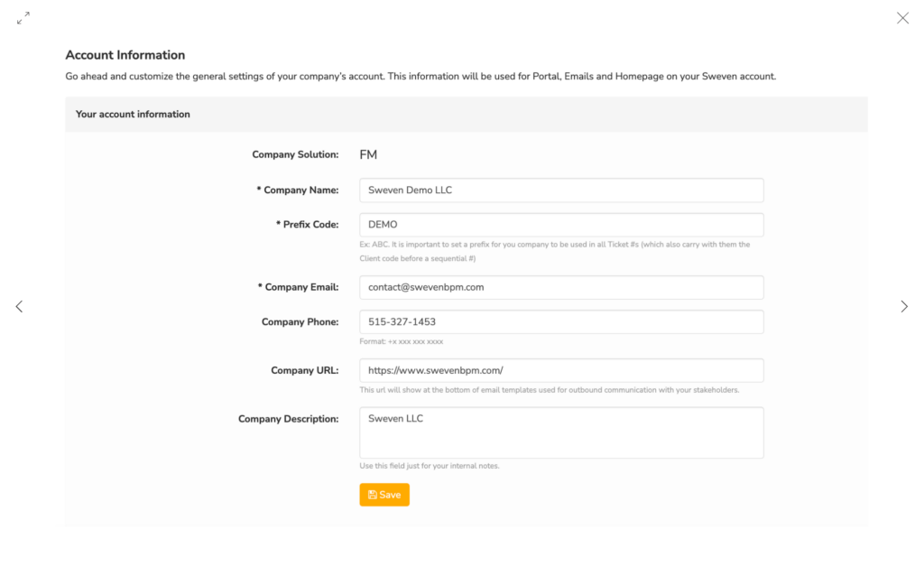Click the 'Use this field just' hint text

pyautogui.click(x=430, y=466)
